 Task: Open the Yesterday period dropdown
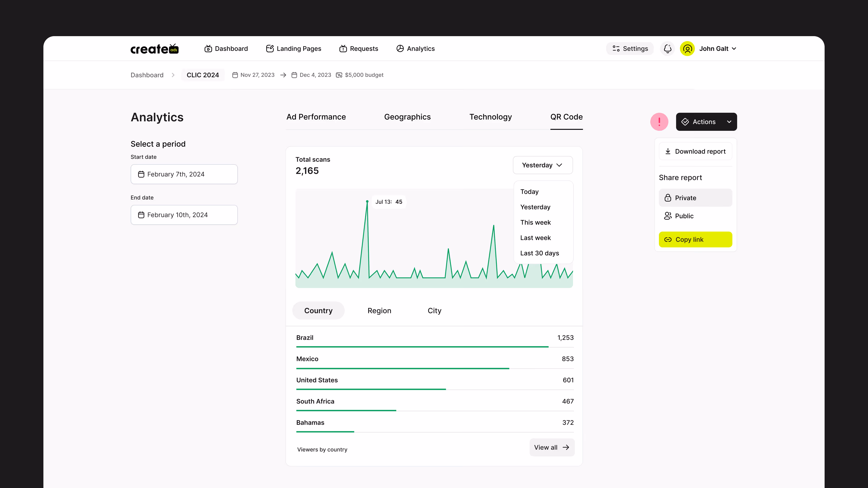(542, 165)
